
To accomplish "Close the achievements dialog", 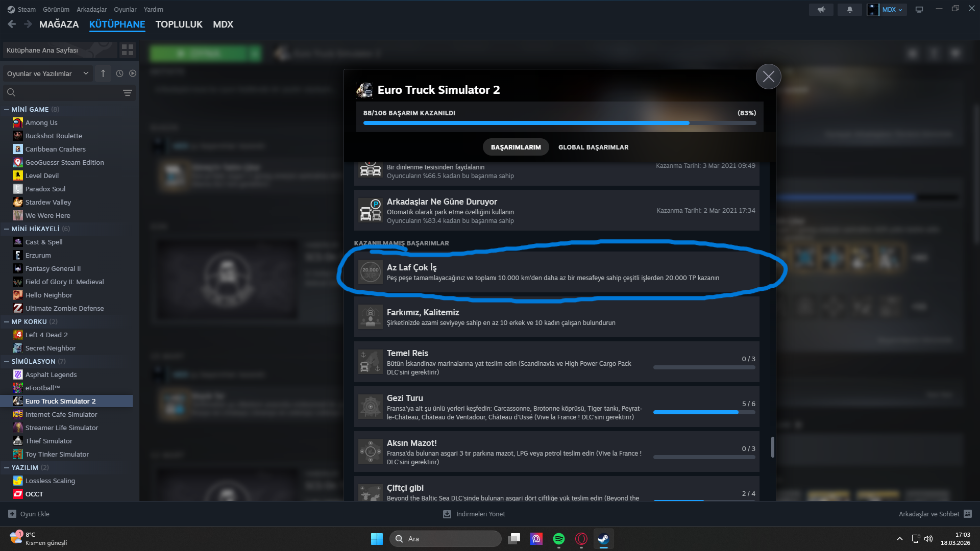I will (769, 77).
